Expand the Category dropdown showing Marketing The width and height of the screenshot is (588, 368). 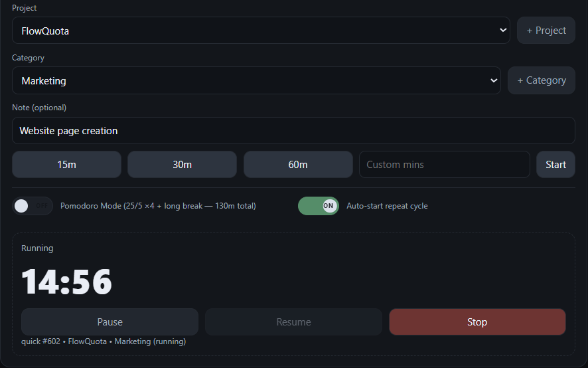coord(256,80)
